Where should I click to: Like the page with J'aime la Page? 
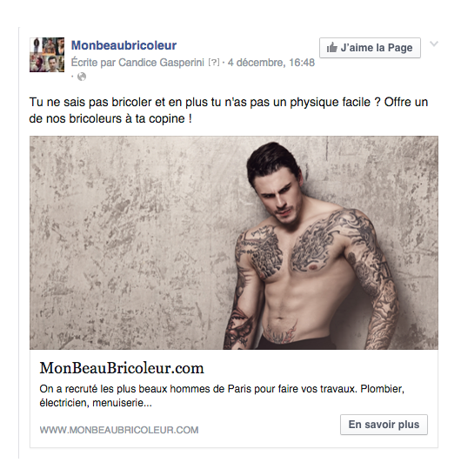click(x=370, y=48)
